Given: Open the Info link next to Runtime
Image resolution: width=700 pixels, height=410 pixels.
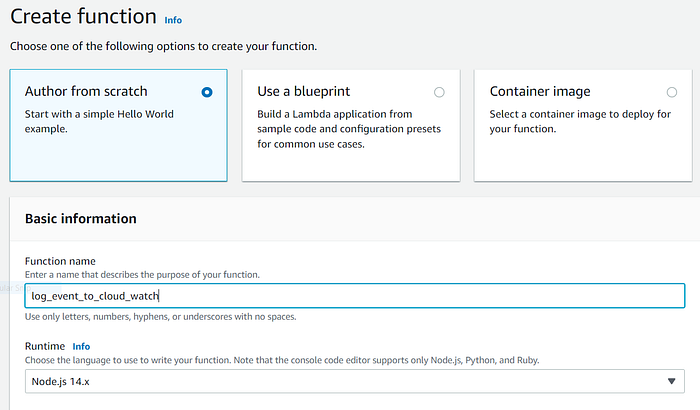Looking at the screenshot, I should tap(81, 347).
